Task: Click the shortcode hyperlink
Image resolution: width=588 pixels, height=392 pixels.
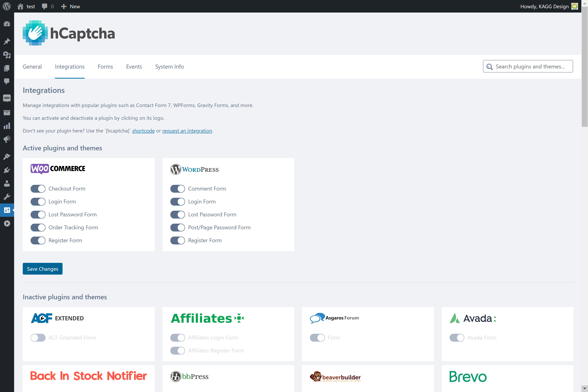Action: coord(143,130)
